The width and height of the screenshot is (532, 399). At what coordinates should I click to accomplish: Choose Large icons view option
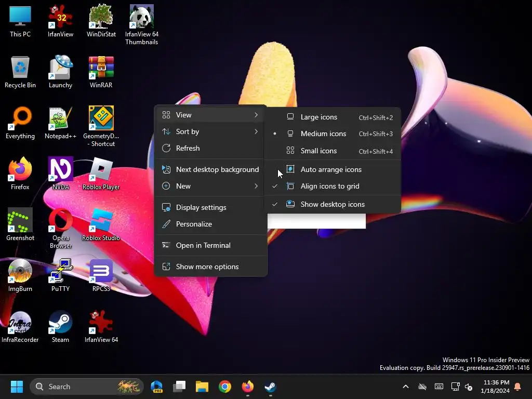(x=332, y=117)
